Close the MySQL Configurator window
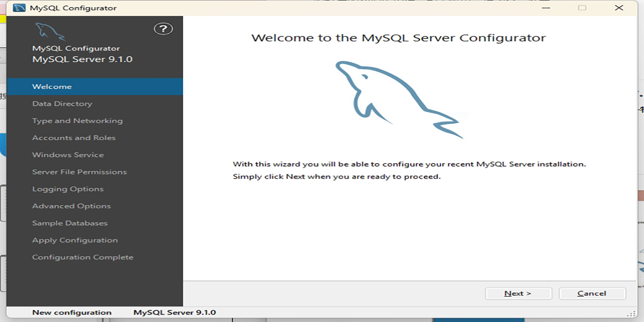644x322 pixels. point(620,8)
